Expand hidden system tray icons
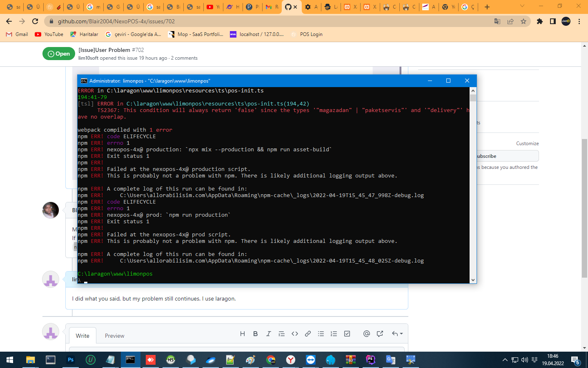This screenshot has width=588, height=368. (x=505, y=360)
